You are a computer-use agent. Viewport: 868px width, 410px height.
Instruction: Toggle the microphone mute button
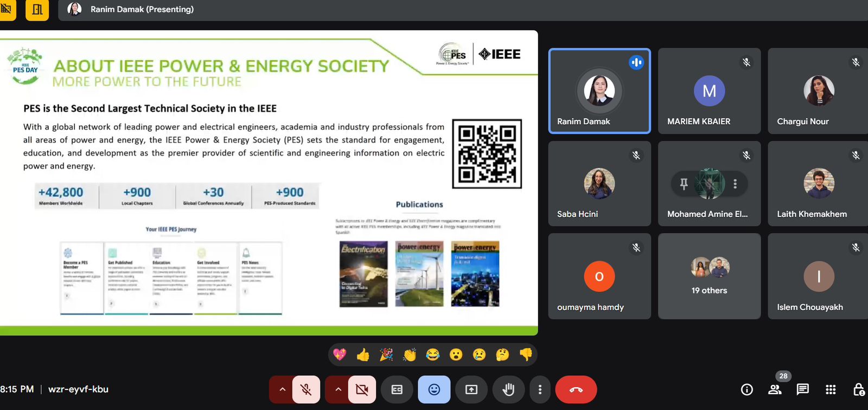(x=306, y=389)
